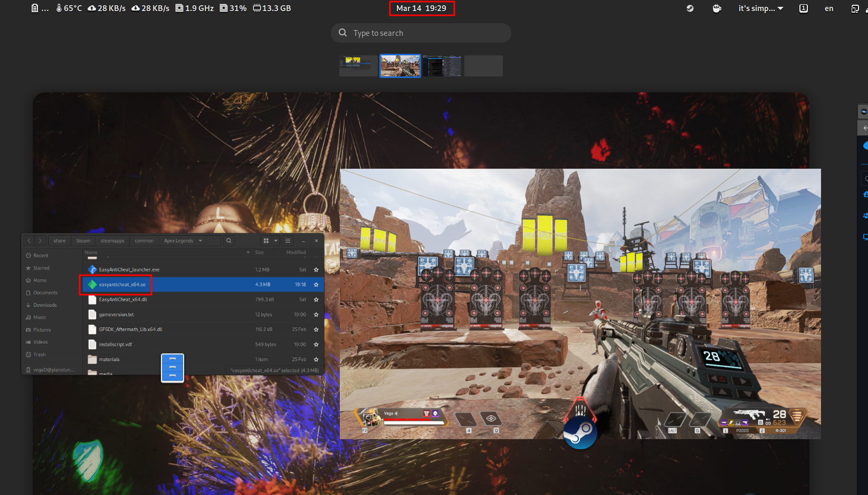Image resolution: width=868 pixels, height=495 pixels.
Task: Click the "easyanticheat_x64.so" selected status text
Action: click(x=274, y=371)
